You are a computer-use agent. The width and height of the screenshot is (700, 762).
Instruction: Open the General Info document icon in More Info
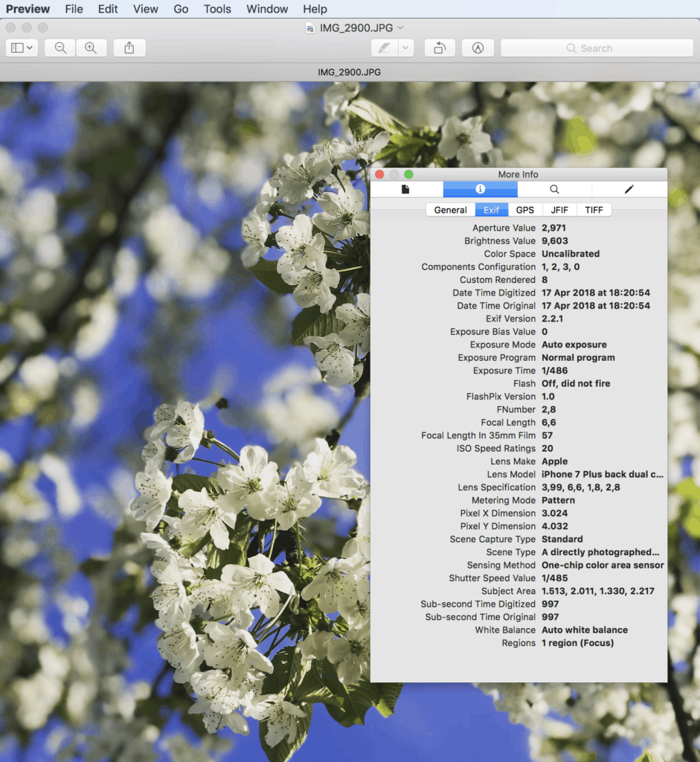tap(406, 189)
